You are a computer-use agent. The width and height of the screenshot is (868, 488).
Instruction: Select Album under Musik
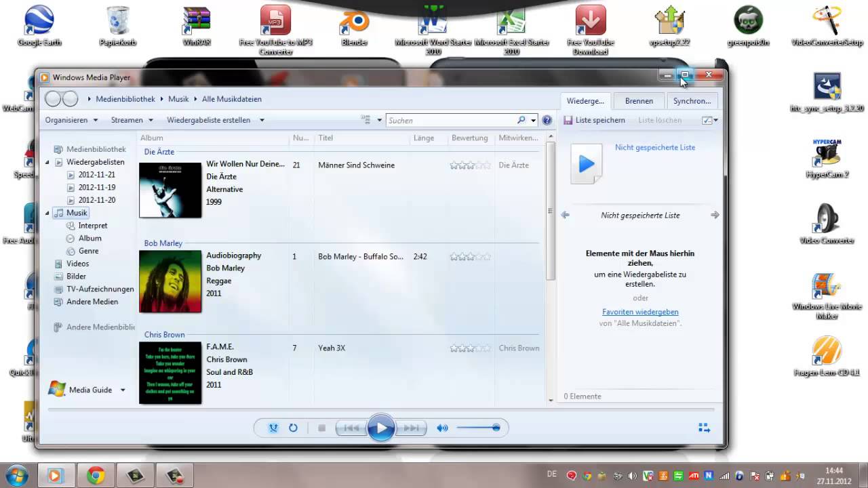(90, 238)
